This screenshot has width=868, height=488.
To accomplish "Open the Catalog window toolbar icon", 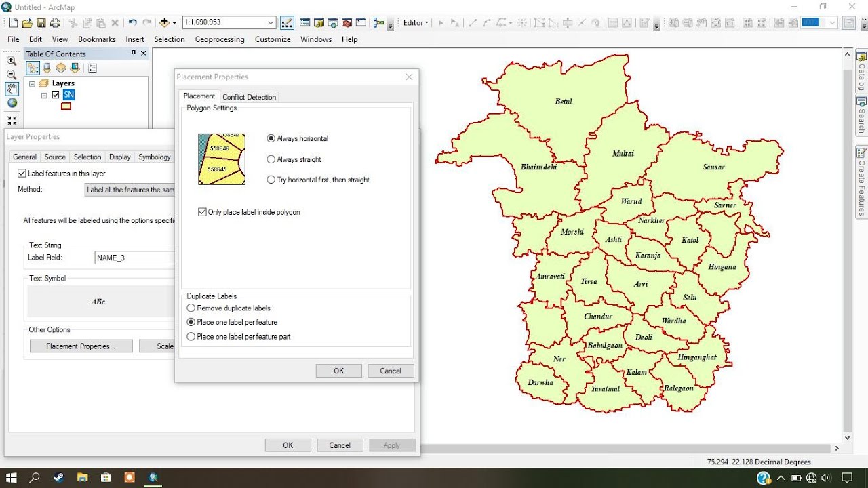I will (319, 23).
